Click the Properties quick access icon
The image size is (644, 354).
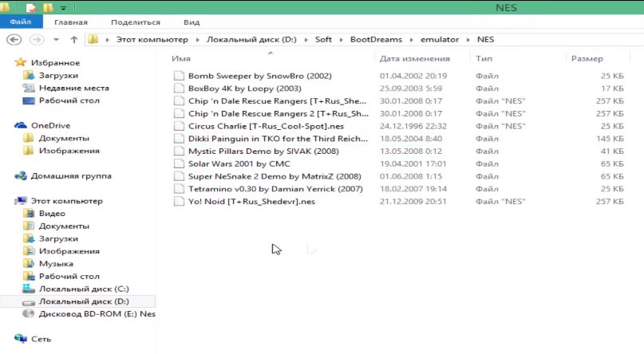coord(31,7)
